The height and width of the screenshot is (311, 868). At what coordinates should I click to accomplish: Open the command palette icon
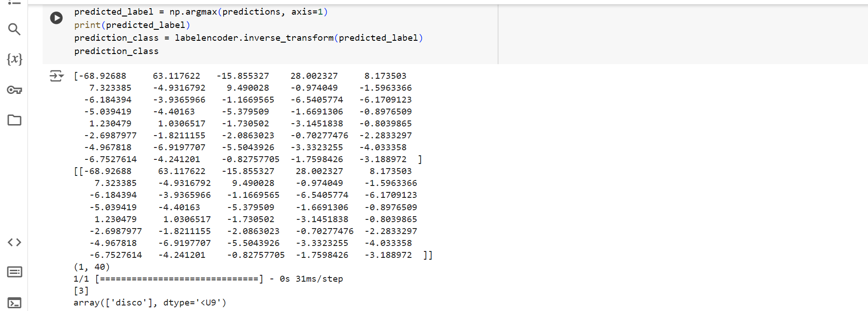coord(14,272)
